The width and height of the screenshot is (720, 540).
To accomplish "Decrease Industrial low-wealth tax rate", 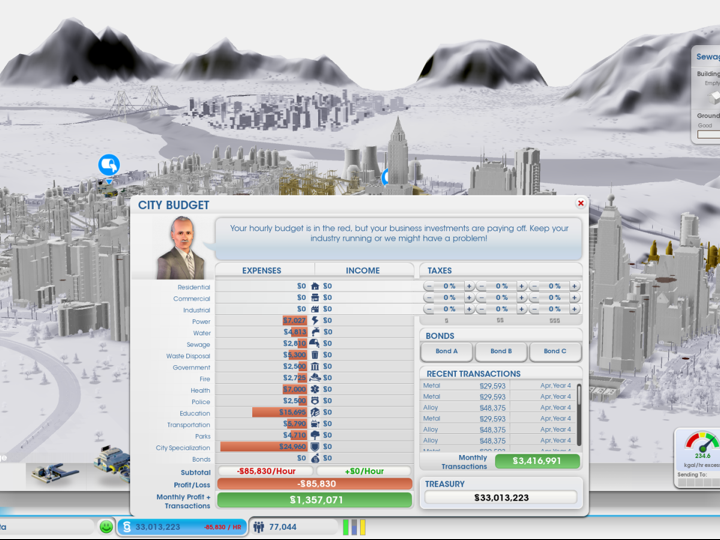I will 429,309.
